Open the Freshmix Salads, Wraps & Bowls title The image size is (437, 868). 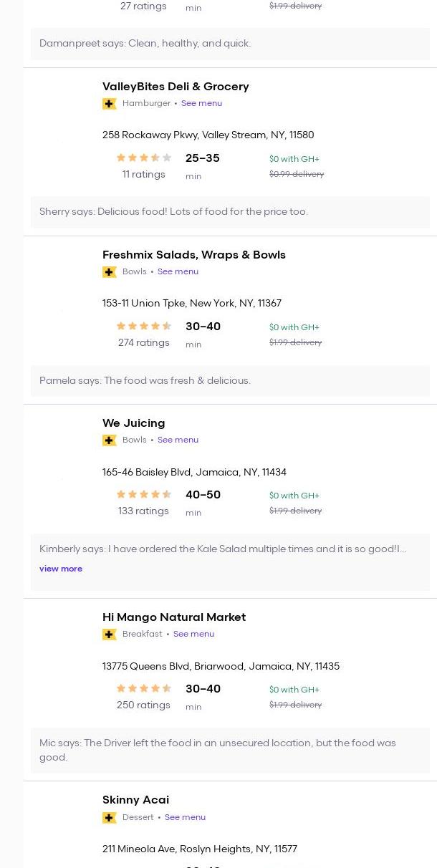click(193, 255)
